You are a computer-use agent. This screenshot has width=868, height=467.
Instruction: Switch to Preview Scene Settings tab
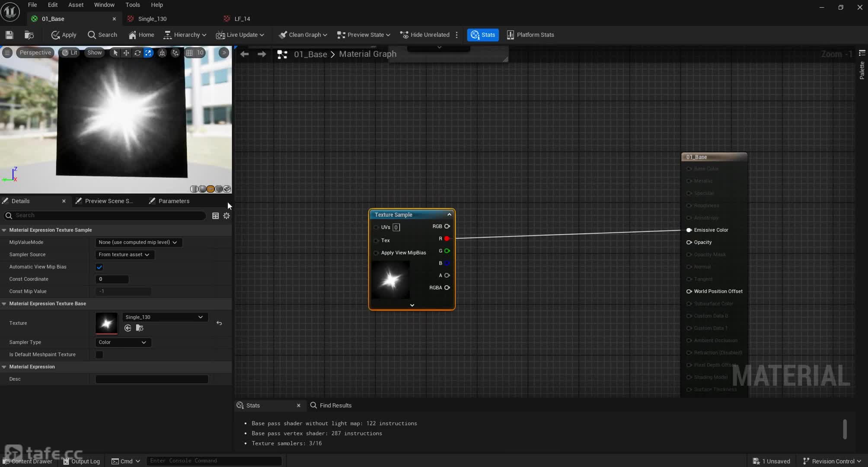108,201
